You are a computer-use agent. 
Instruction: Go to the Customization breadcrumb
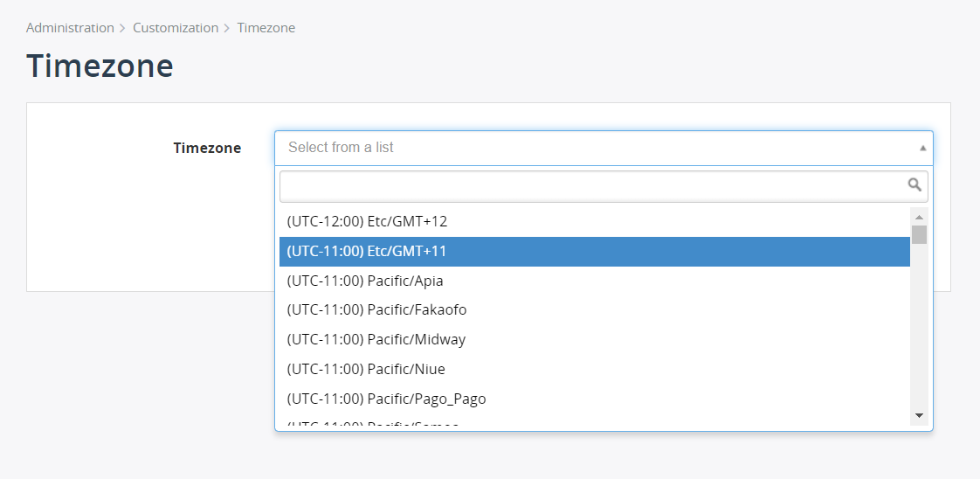[x=176, y=27]
